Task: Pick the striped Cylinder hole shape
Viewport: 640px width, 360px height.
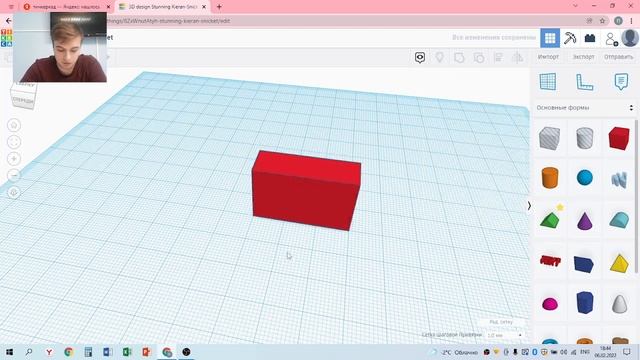Action: (584, 138)
